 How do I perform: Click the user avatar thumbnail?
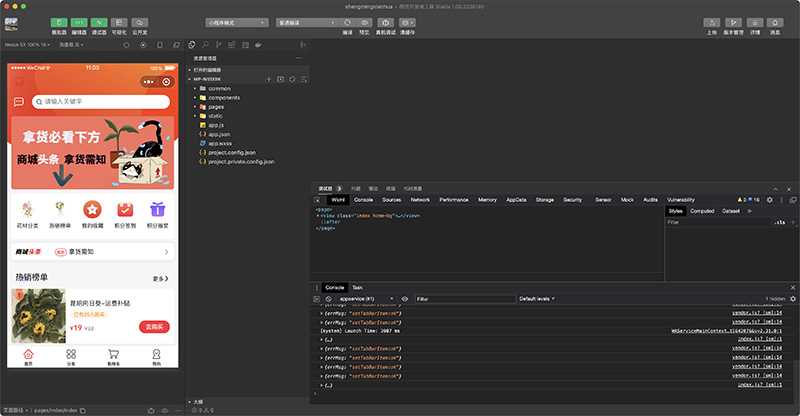pos(11,24)
